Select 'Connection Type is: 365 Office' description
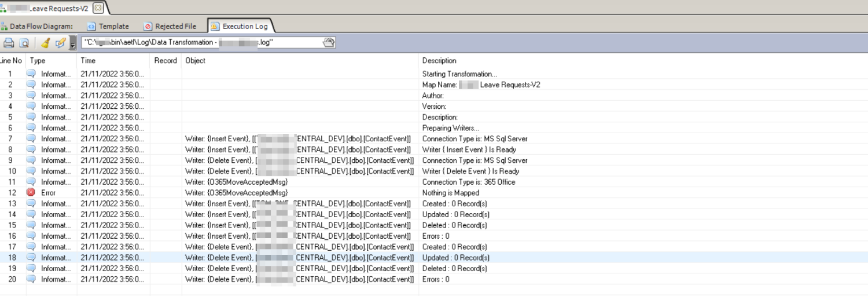Screen dimensions: 868x296 (x=469, y=182)
